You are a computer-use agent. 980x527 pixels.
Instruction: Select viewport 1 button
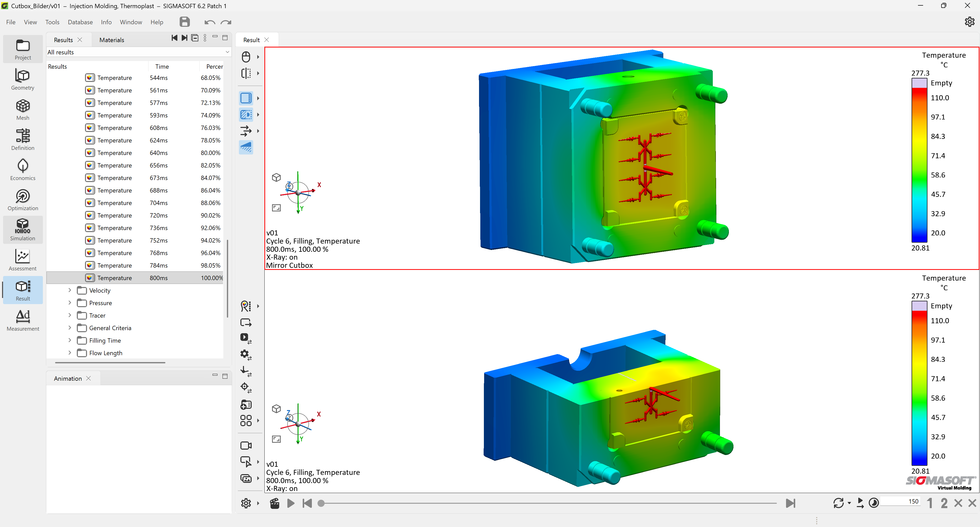930,503
